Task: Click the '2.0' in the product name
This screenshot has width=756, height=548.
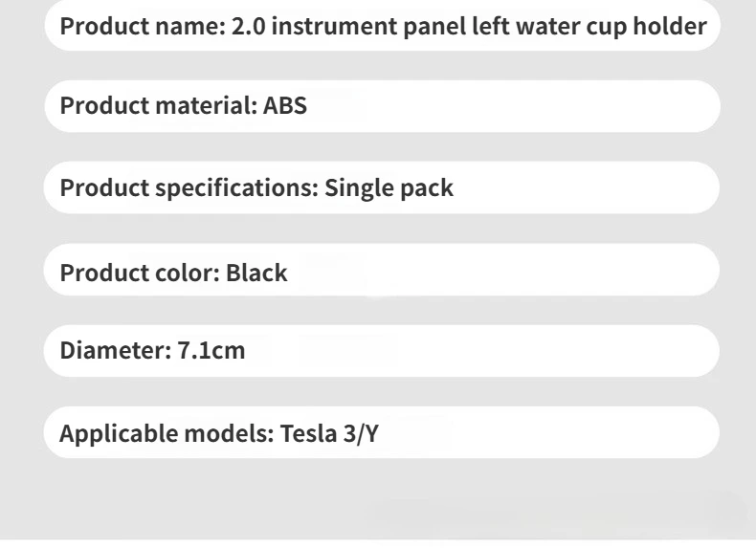Action: tap(248, 27)
